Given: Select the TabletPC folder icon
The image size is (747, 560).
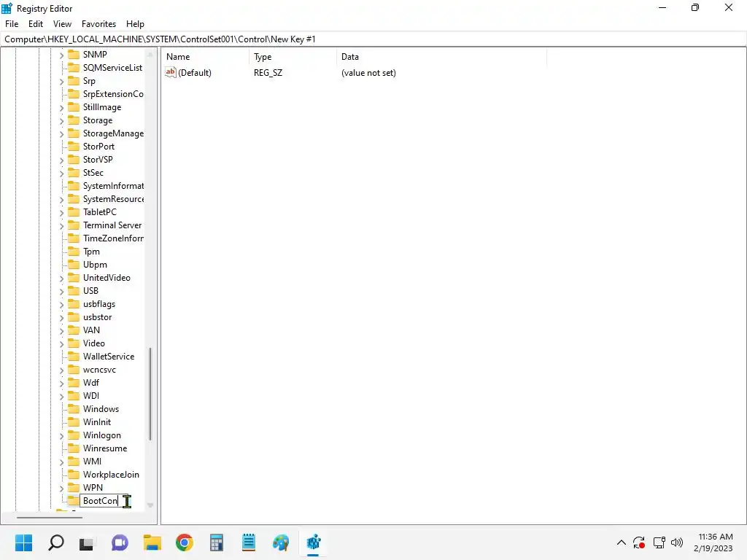Looking at the screenshot, I should point(74,212).
